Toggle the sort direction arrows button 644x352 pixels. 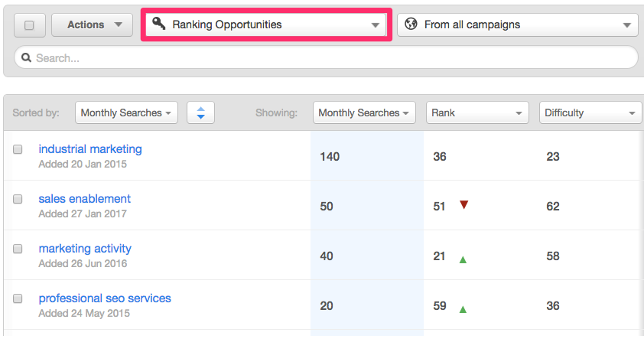click(x=200, y=112)
